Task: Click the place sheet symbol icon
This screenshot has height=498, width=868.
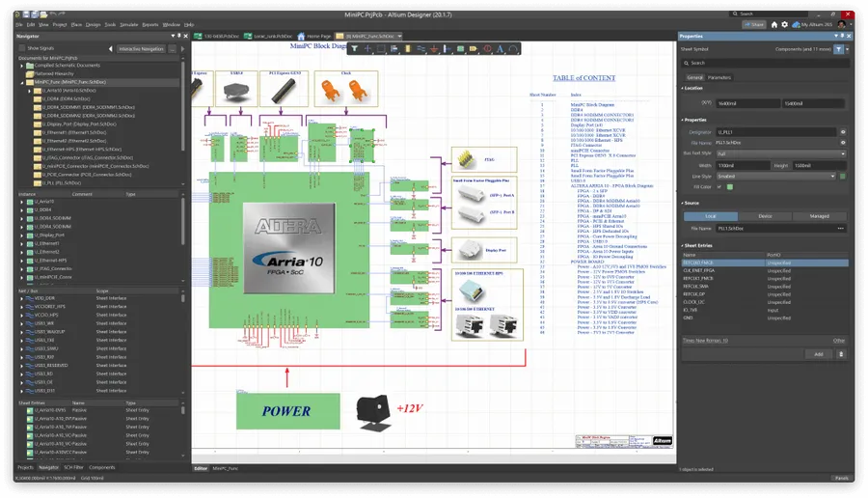Action: click(461, 49)
